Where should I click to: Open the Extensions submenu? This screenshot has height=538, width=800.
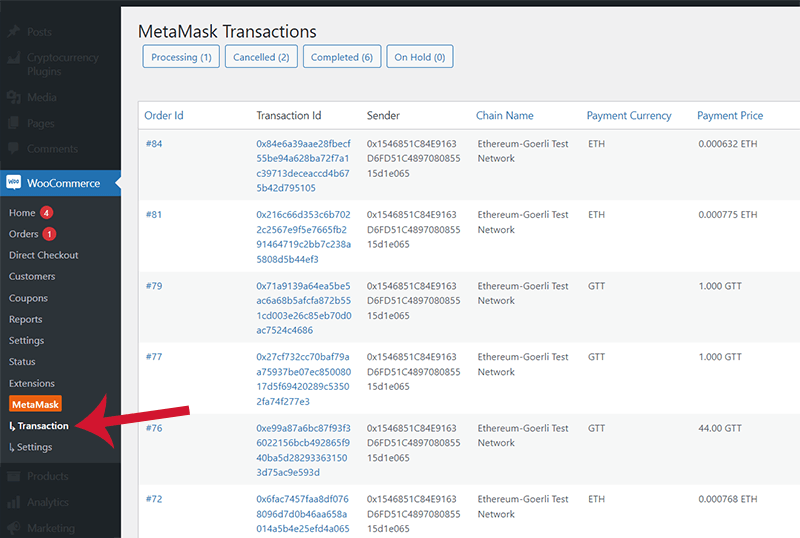(x=32, y=383)
